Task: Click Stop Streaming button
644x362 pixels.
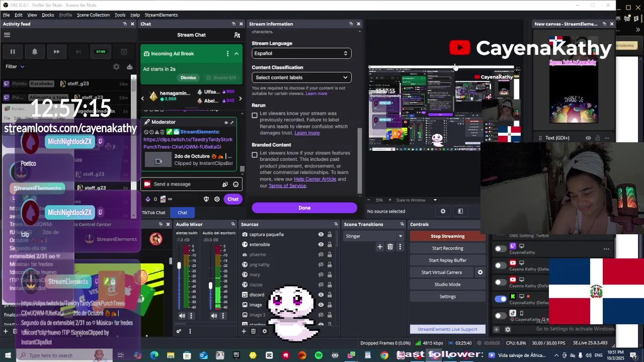Action: (447, 236)
